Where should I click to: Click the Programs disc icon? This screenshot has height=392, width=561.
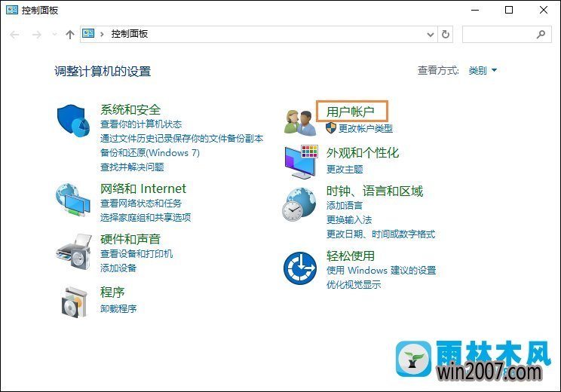click(x=75, y=302)
